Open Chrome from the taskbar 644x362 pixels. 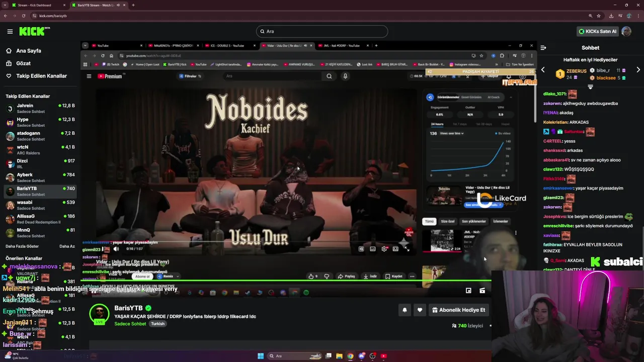tap(350, 356)
